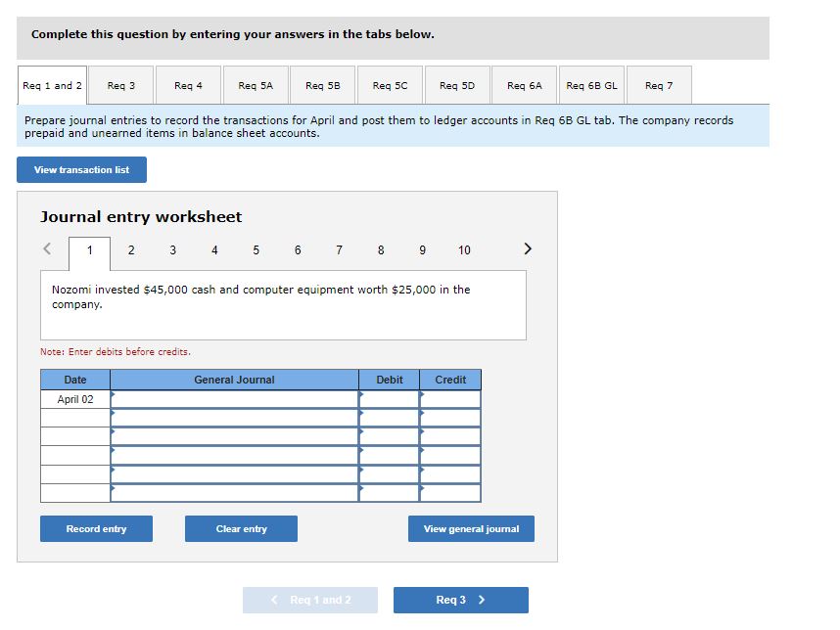The width and height of the screenshot is (840, 630).
Task: Open the Req 5B tab
Action: [x=322, y=86]
